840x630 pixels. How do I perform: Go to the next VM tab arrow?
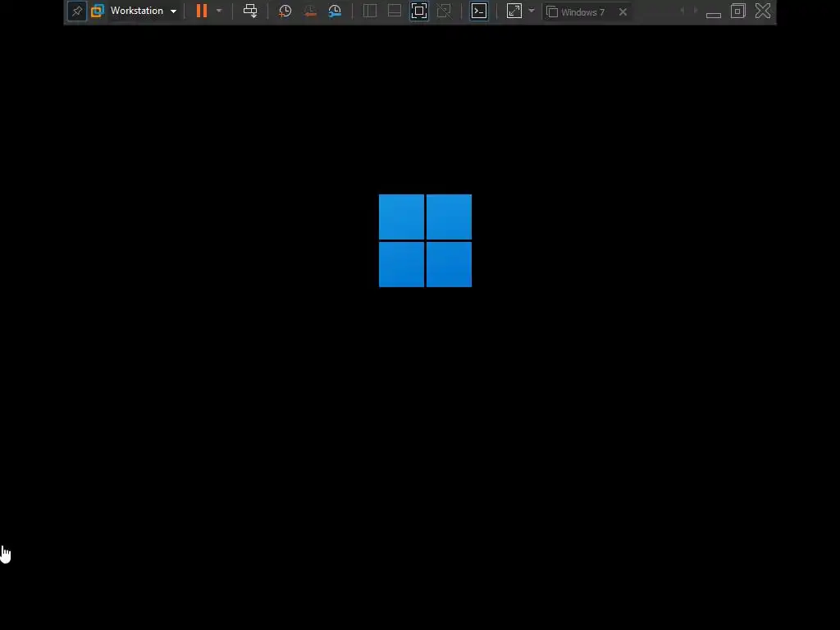tap(696, 11)
